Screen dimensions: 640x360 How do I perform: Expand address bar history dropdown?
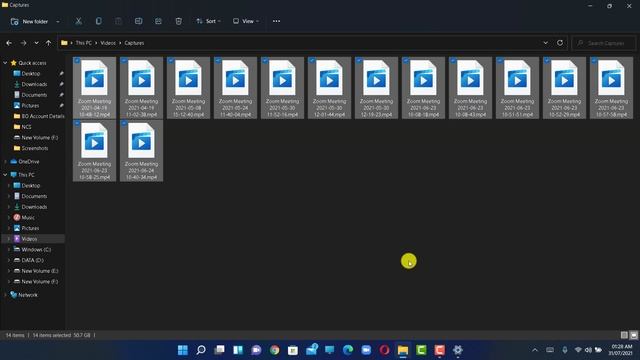545,43
